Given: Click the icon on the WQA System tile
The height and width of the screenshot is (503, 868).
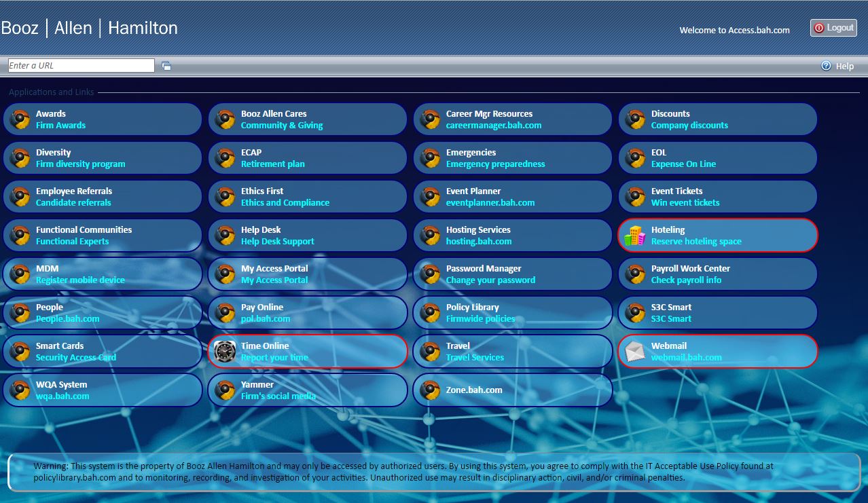Looking at the screenshot, I should click(x=19, y=390).
